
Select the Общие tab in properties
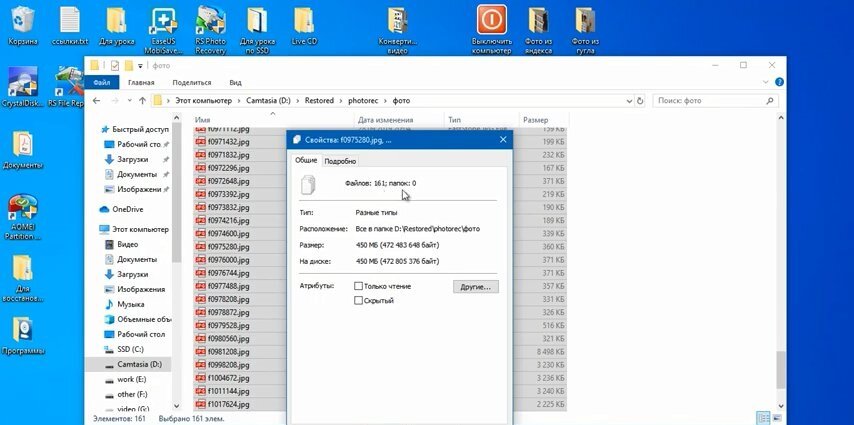click(306, 160)
